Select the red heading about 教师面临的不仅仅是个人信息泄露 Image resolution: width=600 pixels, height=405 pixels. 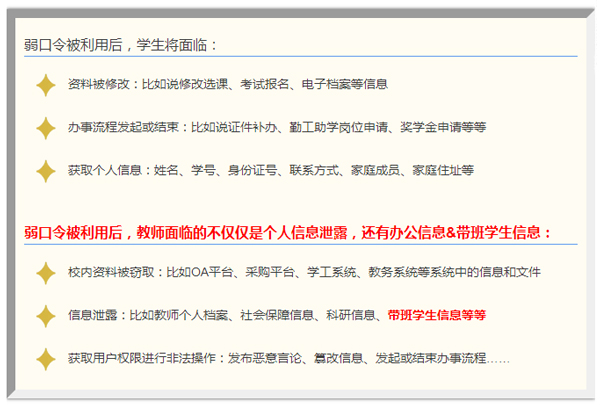[x=288, y=232]
